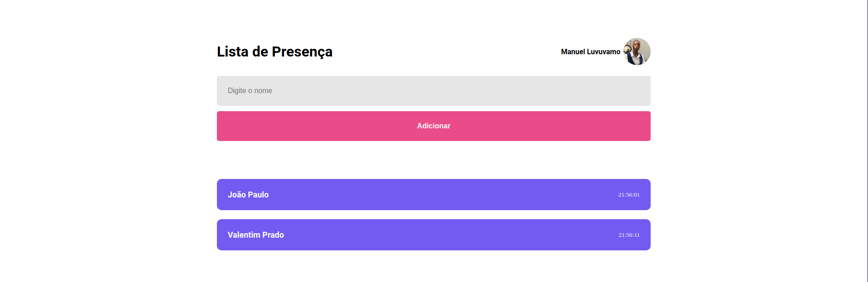Click the Manuel Luvuvamo username label
868x282 pixels.
[x=591, y=52]
